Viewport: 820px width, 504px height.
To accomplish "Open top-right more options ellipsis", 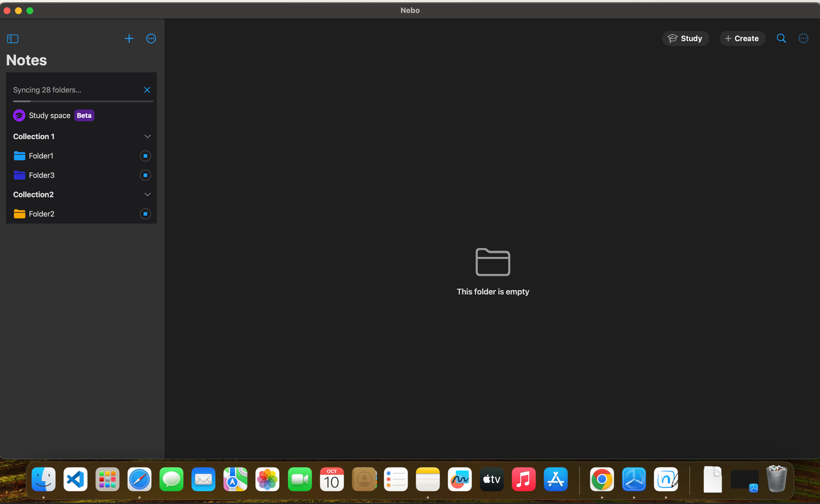I will (803, 38).
